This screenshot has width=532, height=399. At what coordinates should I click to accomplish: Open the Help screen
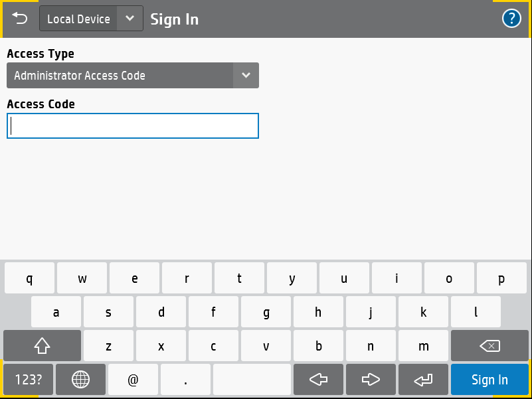(511, 18)
